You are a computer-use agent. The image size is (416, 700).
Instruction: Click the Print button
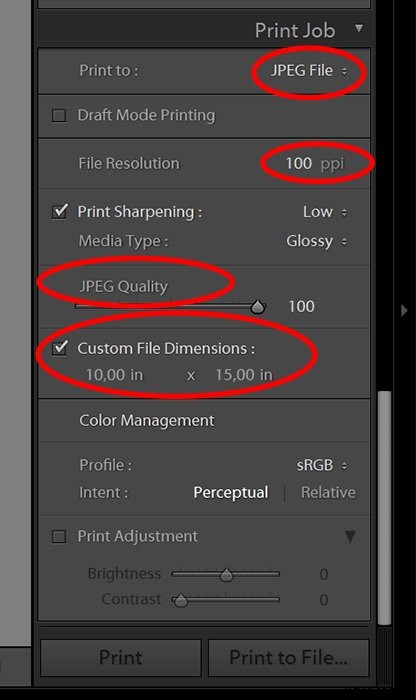point(121,658)
